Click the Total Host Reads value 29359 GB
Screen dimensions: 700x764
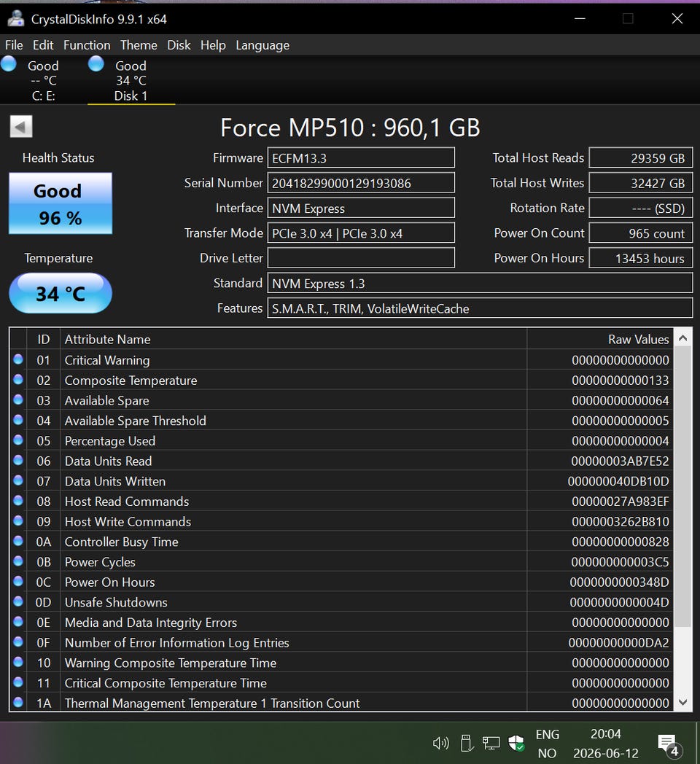click(640, 158)
